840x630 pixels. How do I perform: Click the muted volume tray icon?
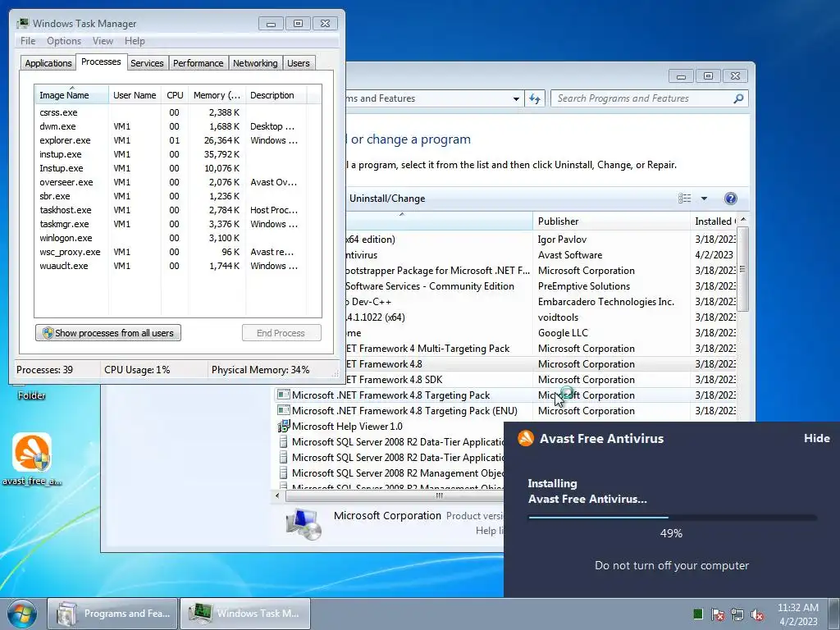(x=757, y=614)
